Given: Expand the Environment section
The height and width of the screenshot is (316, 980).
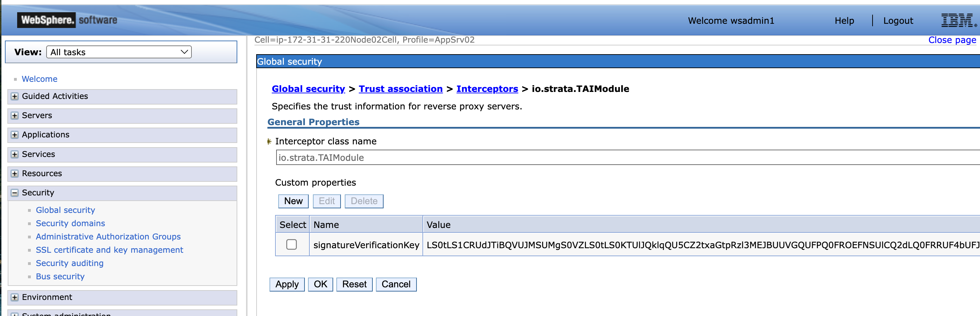Looking at the screenshot, I should click(14, 298).
